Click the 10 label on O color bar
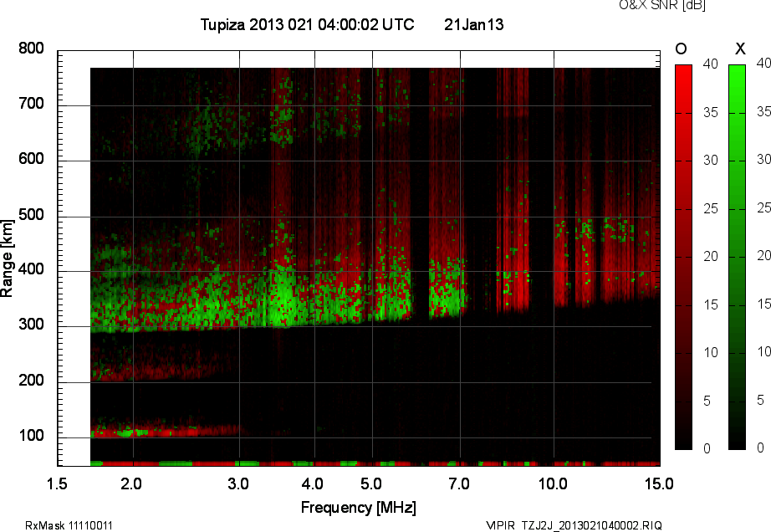This screenshot has height=532, width=771. click(x=710, y=352)
